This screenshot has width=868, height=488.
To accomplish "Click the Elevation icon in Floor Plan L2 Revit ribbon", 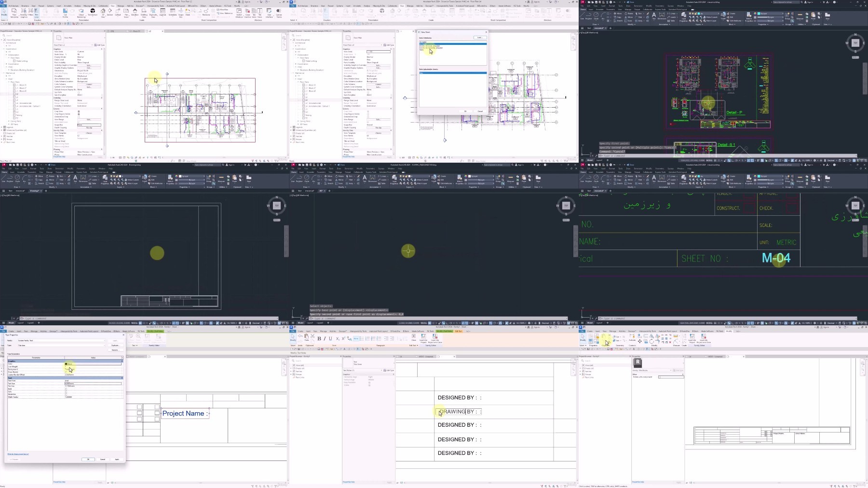I will point(135,12).
